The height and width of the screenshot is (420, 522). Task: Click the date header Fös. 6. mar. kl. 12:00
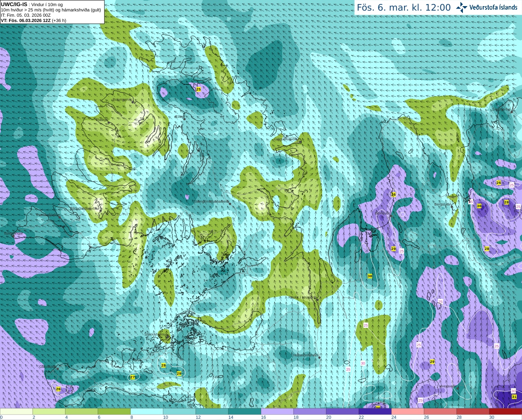point(404,8)
